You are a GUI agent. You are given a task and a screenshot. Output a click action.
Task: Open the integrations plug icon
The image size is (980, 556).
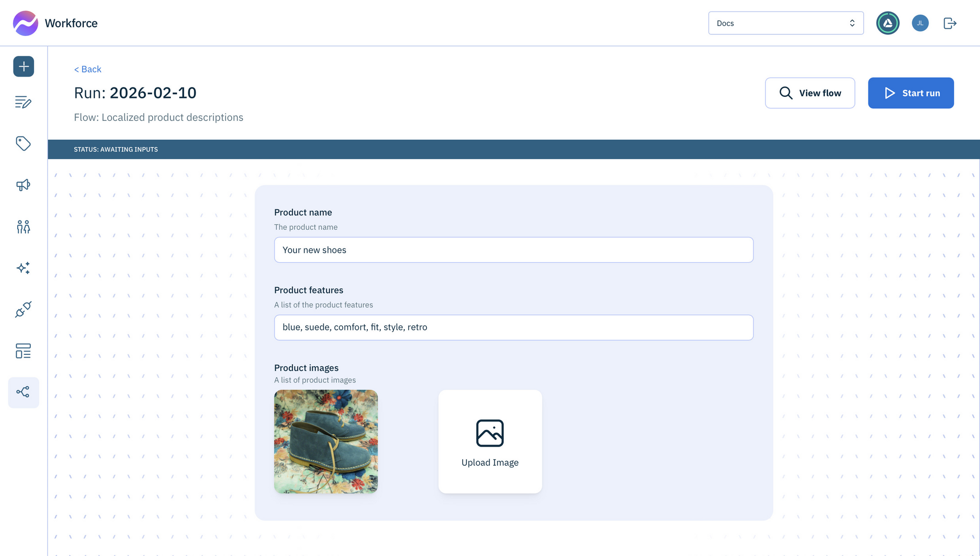[x=23, y=310]
